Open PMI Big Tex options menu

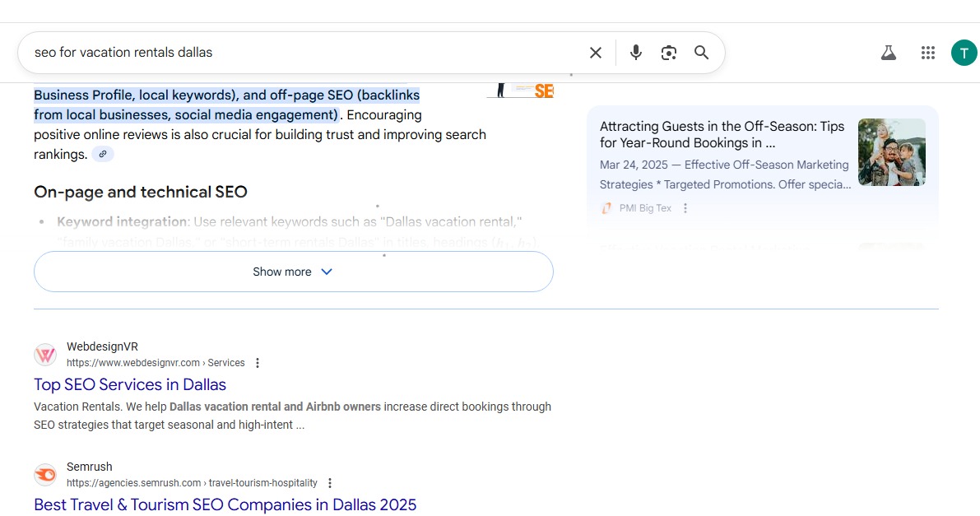coord(685,208)
